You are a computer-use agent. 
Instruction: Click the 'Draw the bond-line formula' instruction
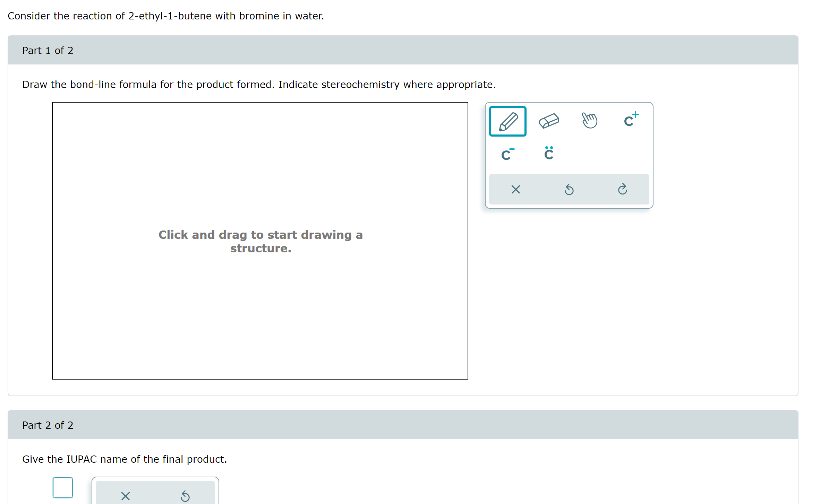[x=259, y=85]
